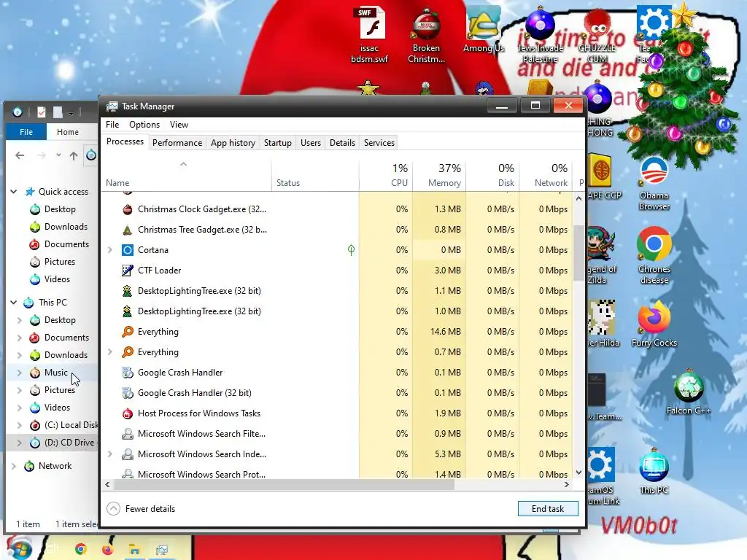This screenshot has width=747, height=560.
Task: Open the Windows Start button
Action: [19, 548]
